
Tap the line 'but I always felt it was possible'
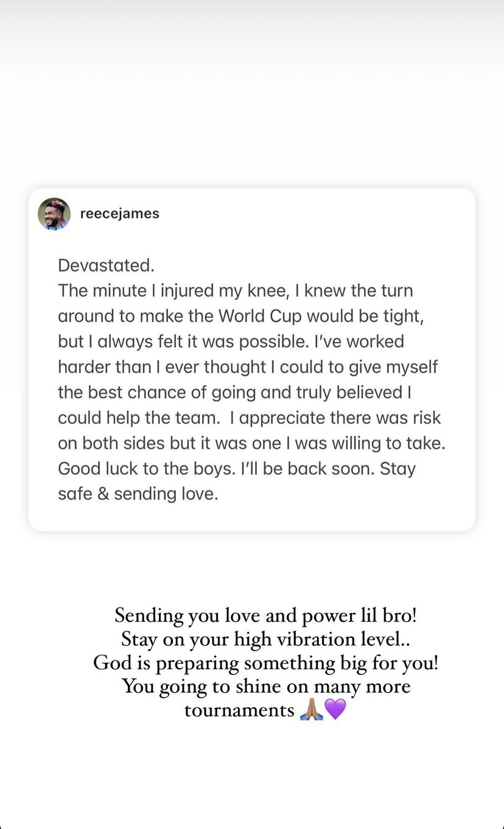coord(231,341)
